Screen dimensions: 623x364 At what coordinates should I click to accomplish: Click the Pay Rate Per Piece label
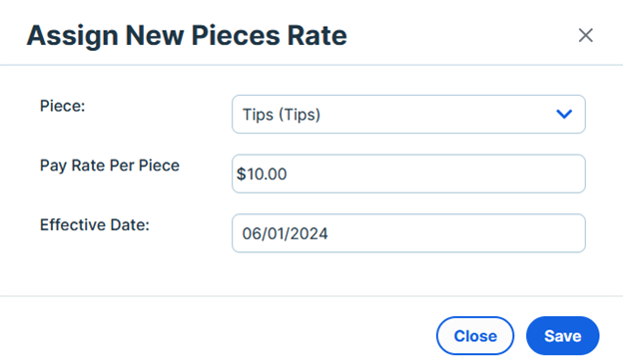coord(110,166)
